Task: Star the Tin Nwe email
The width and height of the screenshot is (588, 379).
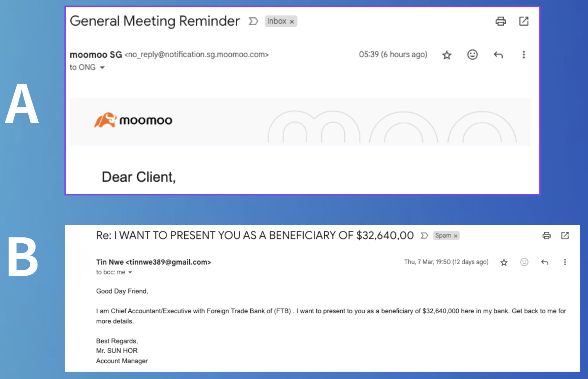Action: 504,263
